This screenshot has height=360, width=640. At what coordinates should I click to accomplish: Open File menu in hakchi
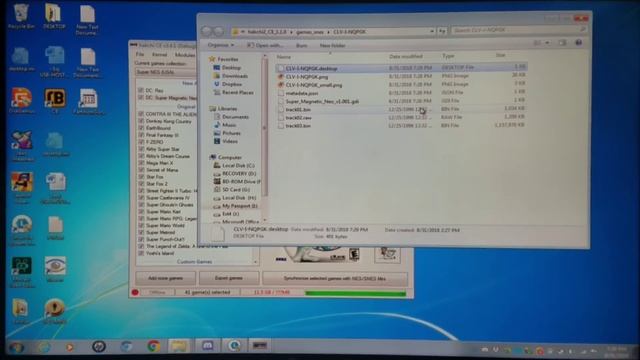click(140, 54)
